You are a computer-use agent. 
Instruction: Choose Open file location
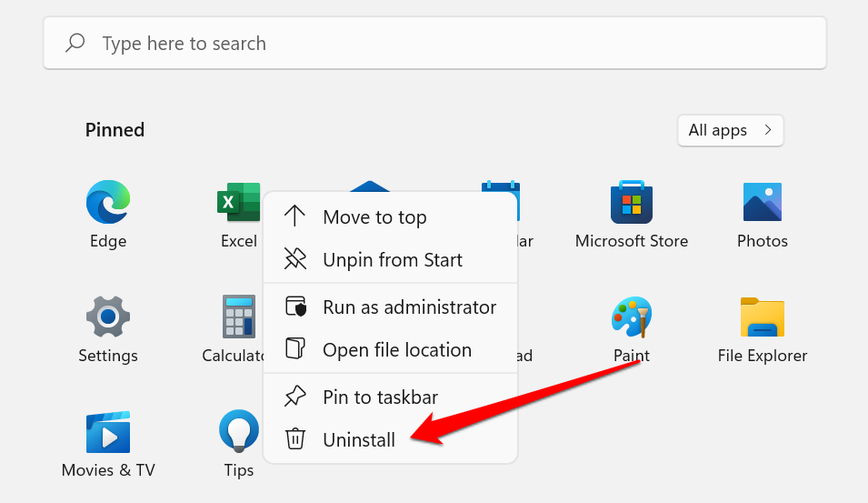tap(397, 350)
